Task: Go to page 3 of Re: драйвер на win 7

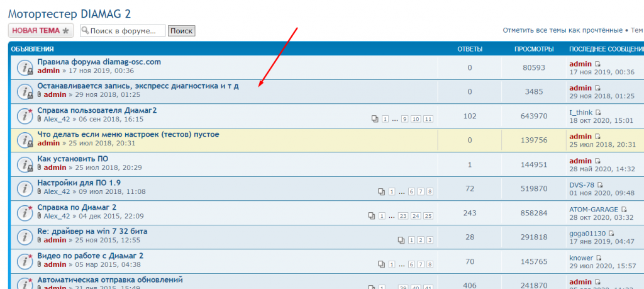Action: tap(430, 240)
